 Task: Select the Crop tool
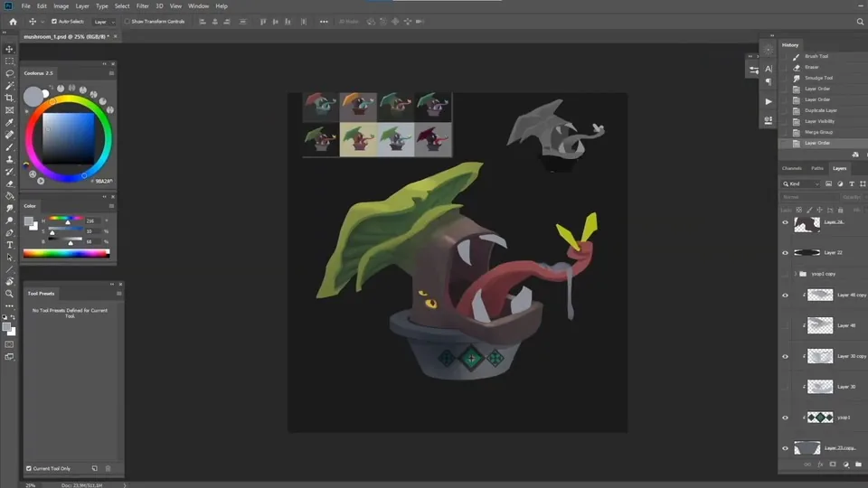click(x=9, y=98)
